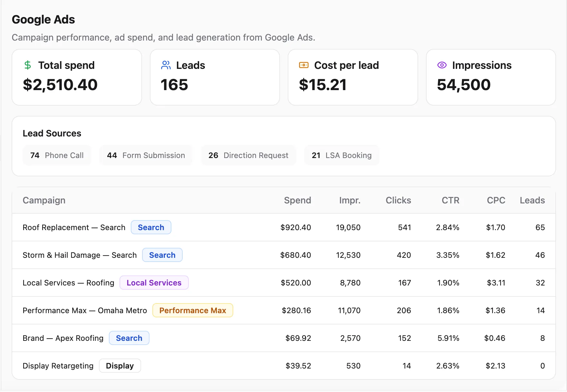Viewport: 567px width, 392px height.
Task: Click the Search badge on Roof Replacement row
Action: pyautogui.click(x=151, y=228)
